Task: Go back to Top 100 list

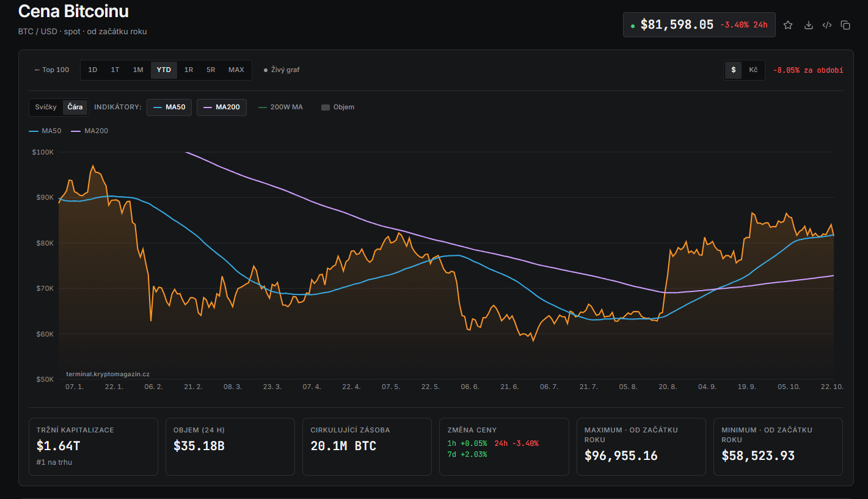Action: point(52,70)
